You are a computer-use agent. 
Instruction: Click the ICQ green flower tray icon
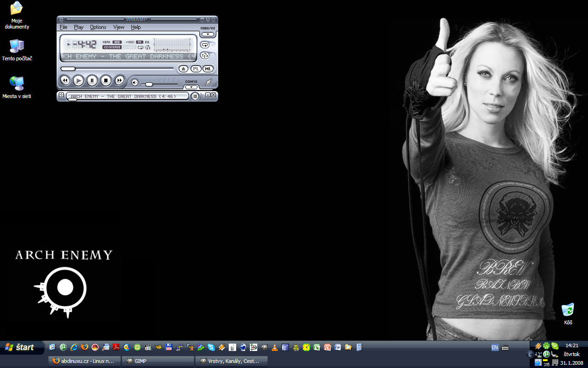click(546, 346)
